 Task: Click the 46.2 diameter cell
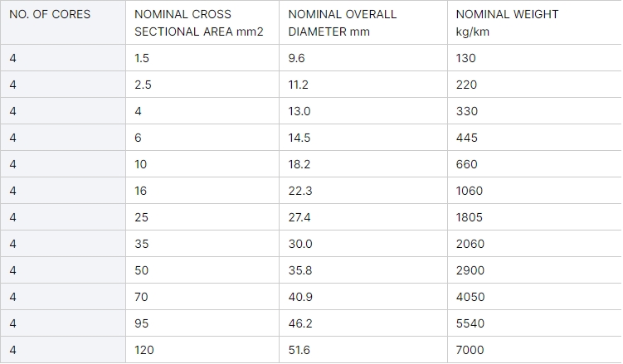pos(363,323)
